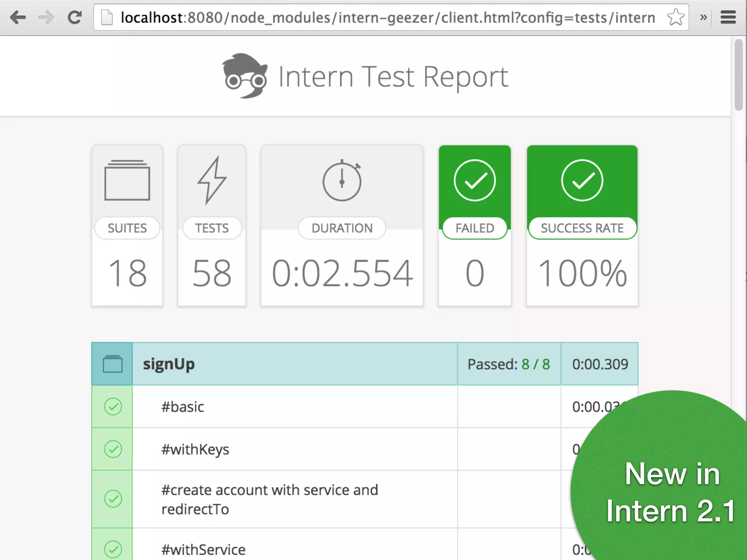Click the pass checkmark for #withService
The width and height of the screenshot is (747, 560).
(x=113, y=549)
